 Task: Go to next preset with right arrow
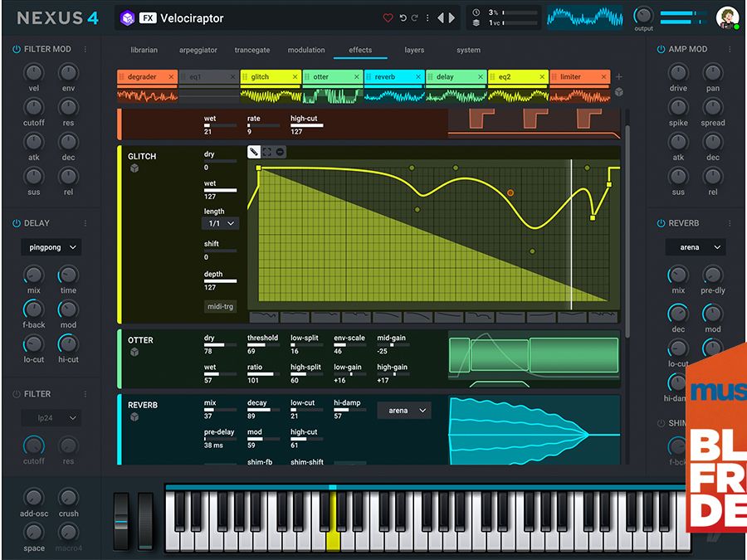point(452,18)
